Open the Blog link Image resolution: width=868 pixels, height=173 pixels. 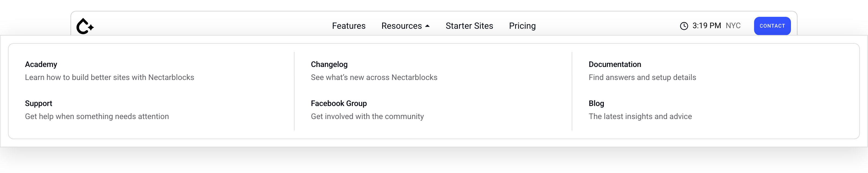click(596, 103)
